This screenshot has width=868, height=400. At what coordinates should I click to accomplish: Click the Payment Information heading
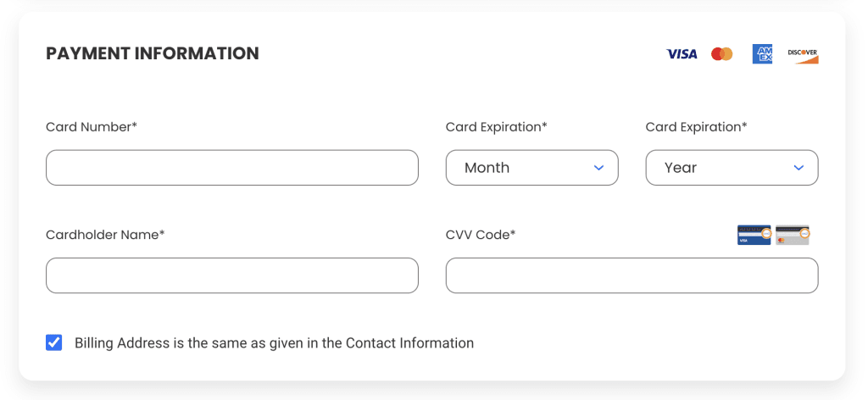[153, 53]
